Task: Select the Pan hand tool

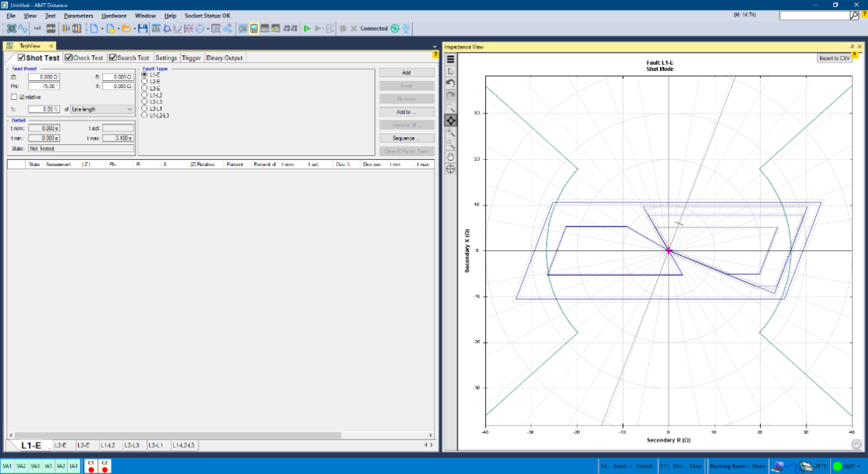Action: (451, 157)
